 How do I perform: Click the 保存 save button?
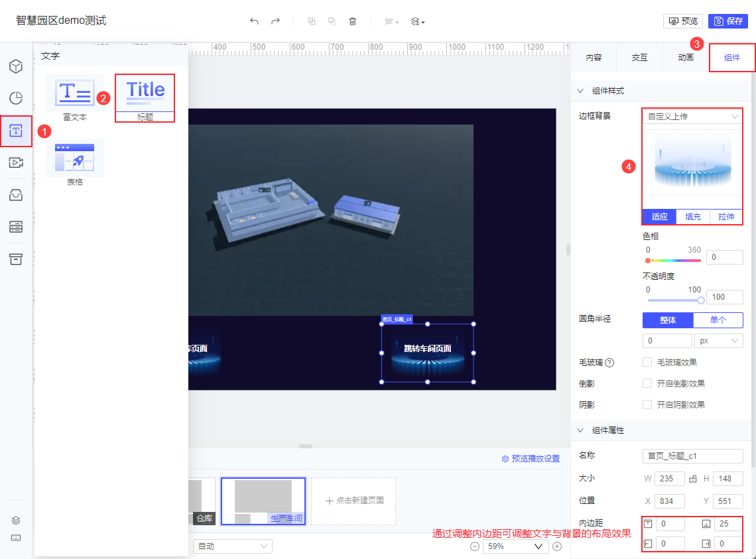[728, 21]
